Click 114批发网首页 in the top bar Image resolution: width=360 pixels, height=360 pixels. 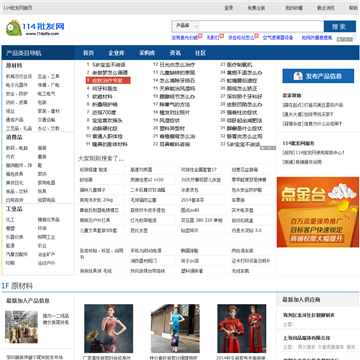coord(18,8)
